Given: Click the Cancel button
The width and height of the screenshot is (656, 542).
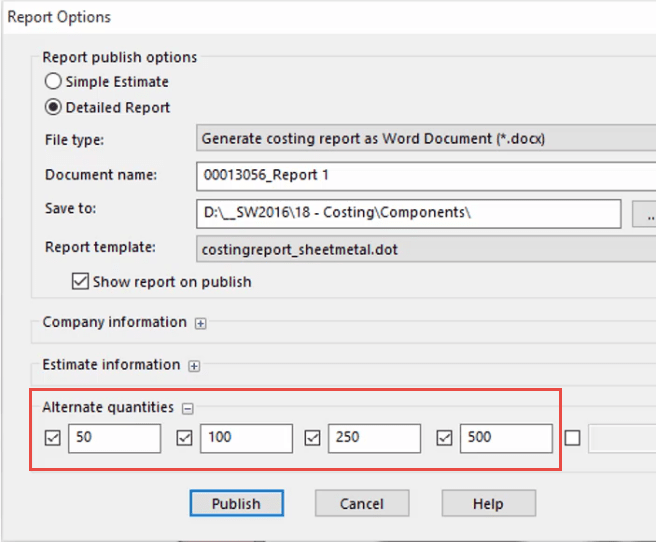Looking at the screenshot, I should point(362,503).
